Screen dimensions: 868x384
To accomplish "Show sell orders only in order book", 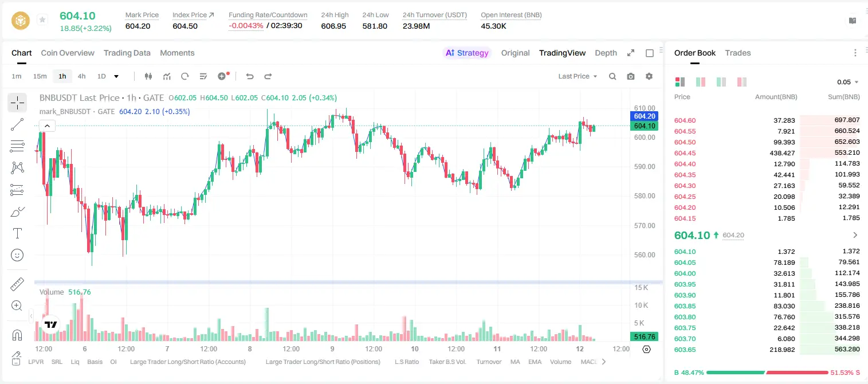I will click(x=741, y=82).
